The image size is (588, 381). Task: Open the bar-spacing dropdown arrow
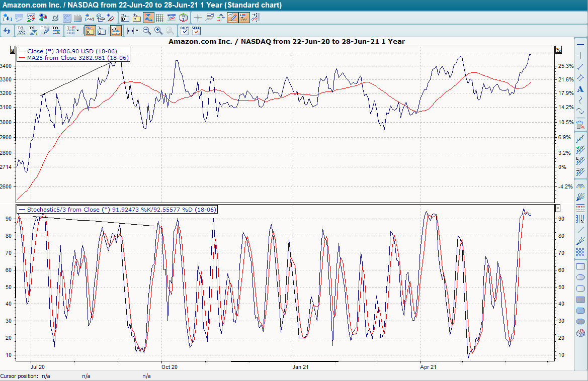(137, 30)
